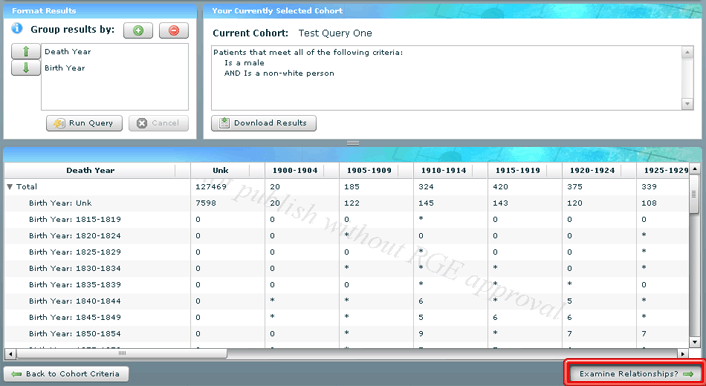Click the cell showing 108
The image size is (706, 386).
click(x=649, y=203)
